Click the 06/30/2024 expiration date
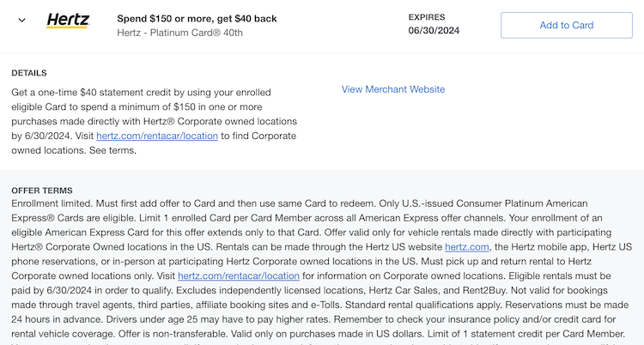Image resolution: width=644 pixels, height=345 pixels. point(437,32)
